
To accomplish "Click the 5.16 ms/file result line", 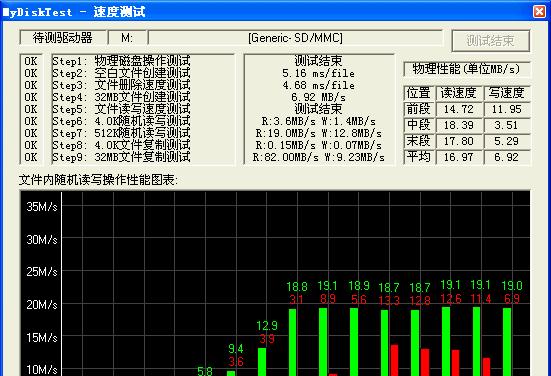I will point(318,73).
